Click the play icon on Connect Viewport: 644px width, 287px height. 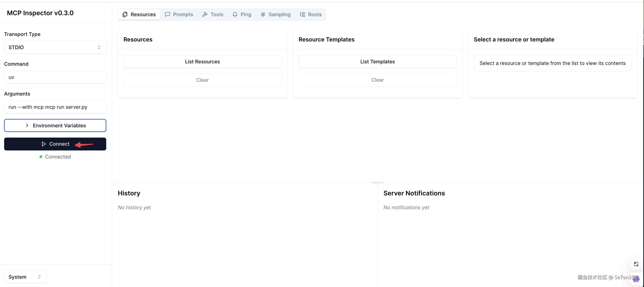[x=44, y=144]
